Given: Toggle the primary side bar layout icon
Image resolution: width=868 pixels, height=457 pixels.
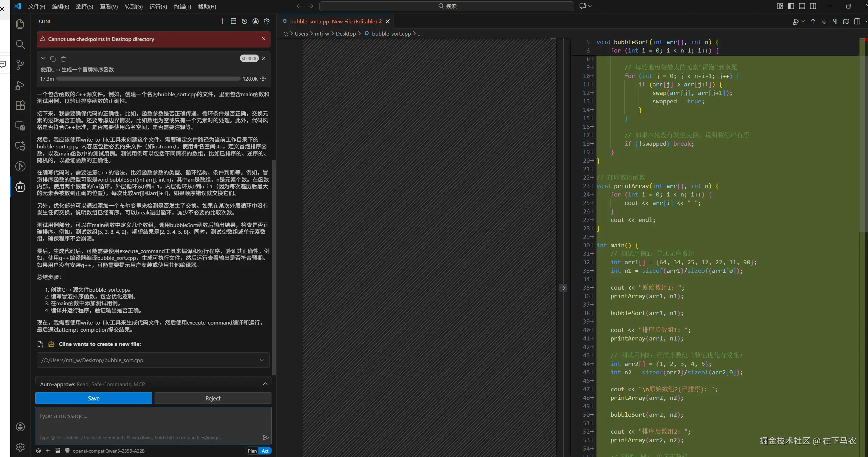Looking at the screenshot, I should pyautogui.click(x=791, y=6).
